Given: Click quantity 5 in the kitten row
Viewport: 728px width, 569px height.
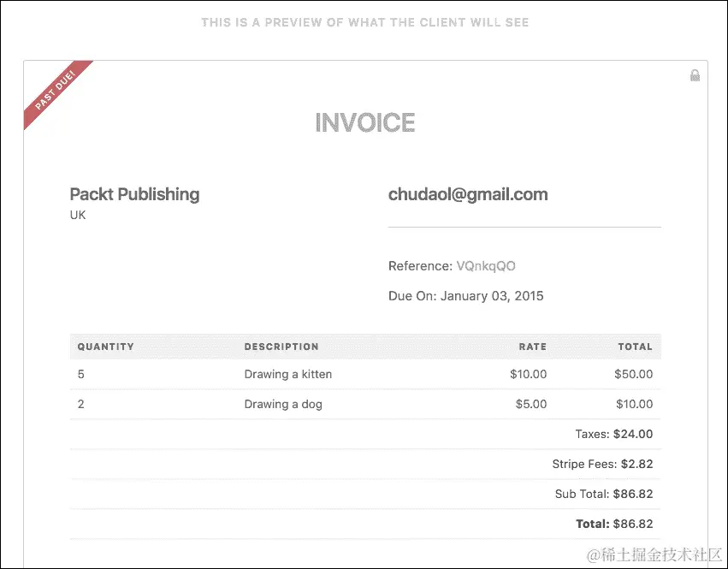Looking at the screenshot, I should pyautogui.click(x=80, y=374).
